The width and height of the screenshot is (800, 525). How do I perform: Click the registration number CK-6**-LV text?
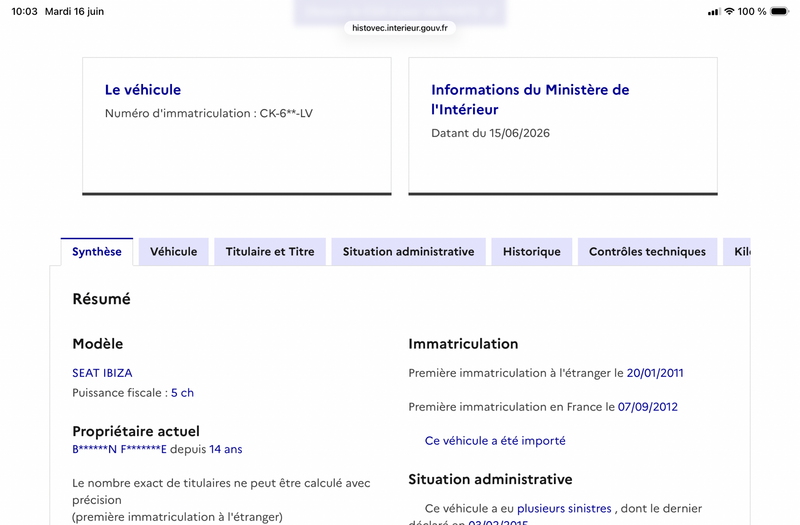pos(286,113)
